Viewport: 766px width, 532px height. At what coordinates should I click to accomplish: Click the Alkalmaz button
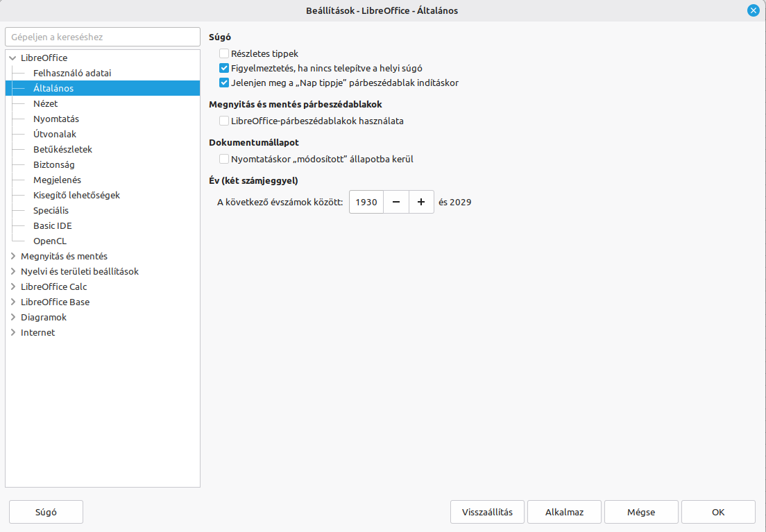[564, 512]
